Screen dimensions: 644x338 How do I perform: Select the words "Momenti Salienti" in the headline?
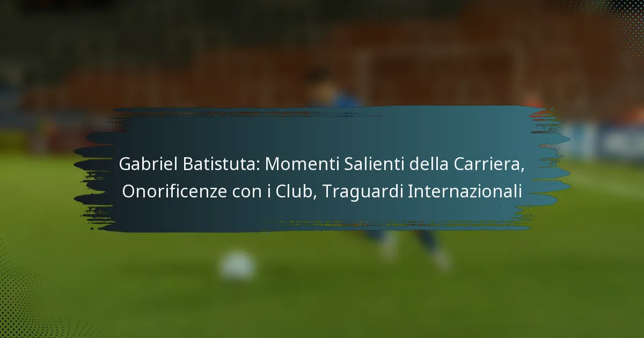click(x=335, y=165)
